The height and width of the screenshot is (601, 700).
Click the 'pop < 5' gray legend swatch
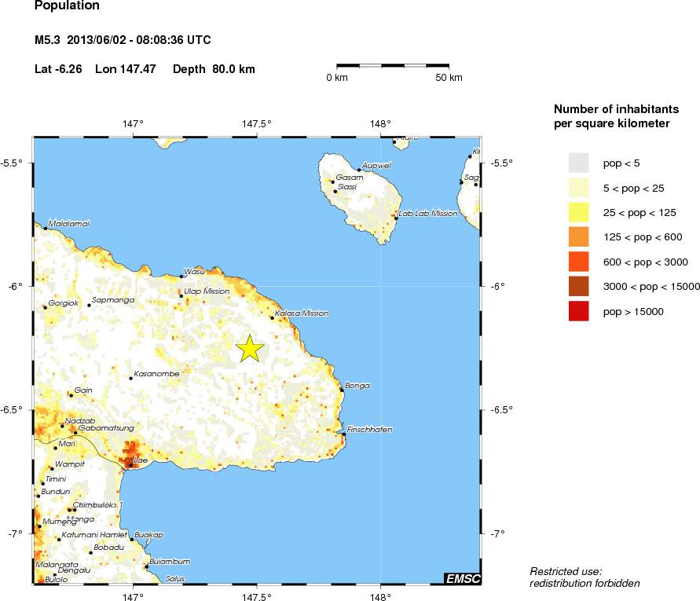(578, 163)
